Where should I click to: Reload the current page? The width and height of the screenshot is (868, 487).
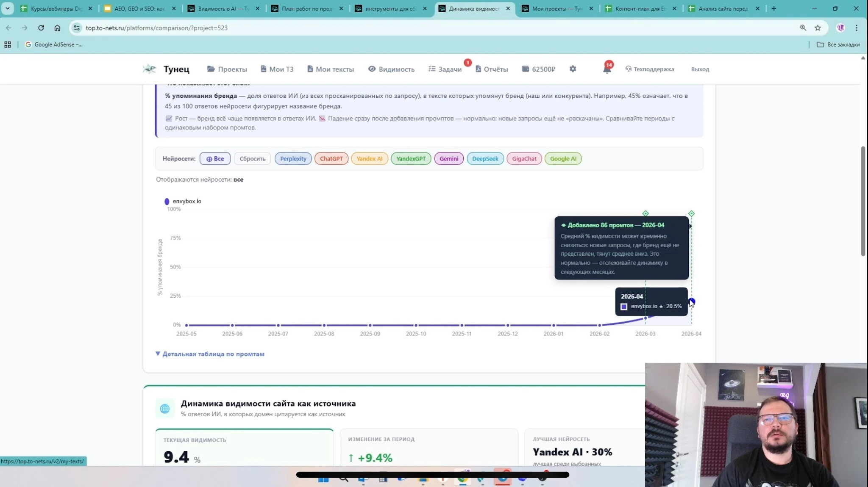pyautogui.click(x=41, y=28)
